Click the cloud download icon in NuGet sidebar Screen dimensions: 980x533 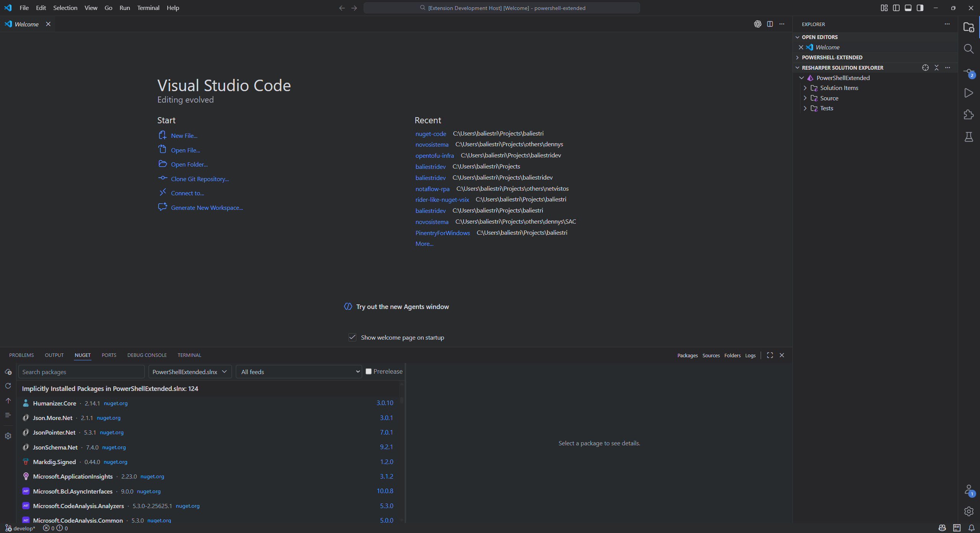point(8,372)
